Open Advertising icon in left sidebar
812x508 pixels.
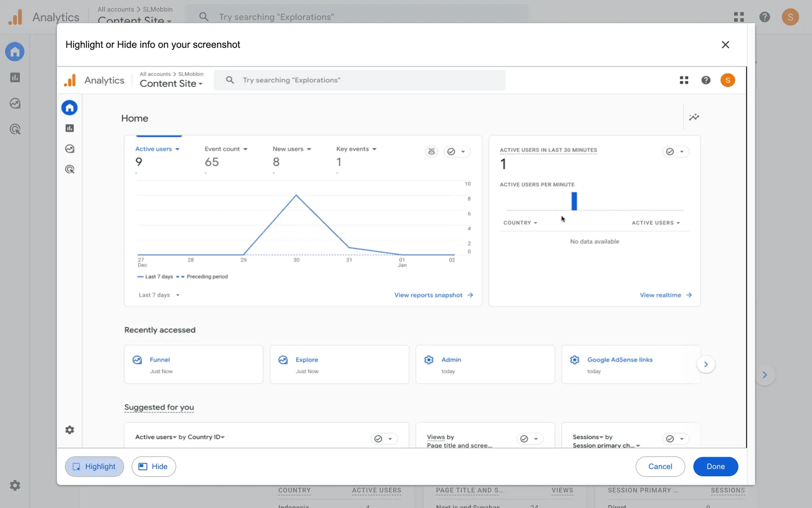click(x=70, y=170)
